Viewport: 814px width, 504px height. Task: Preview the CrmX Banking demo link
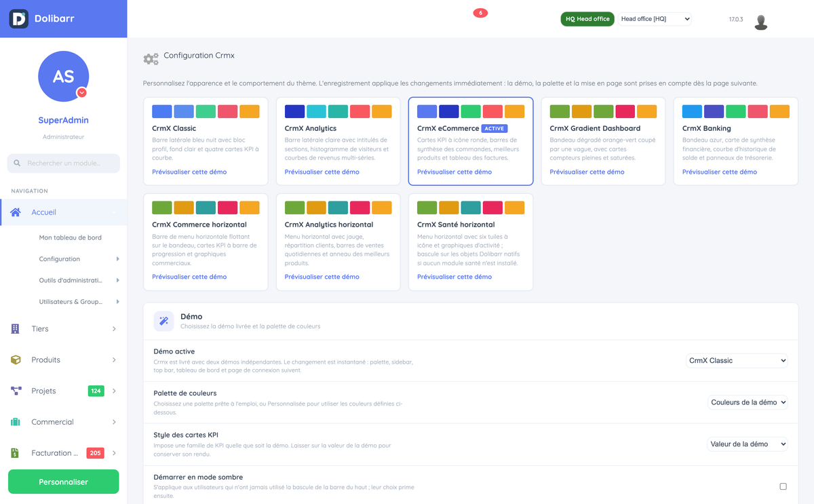[720, 172]
